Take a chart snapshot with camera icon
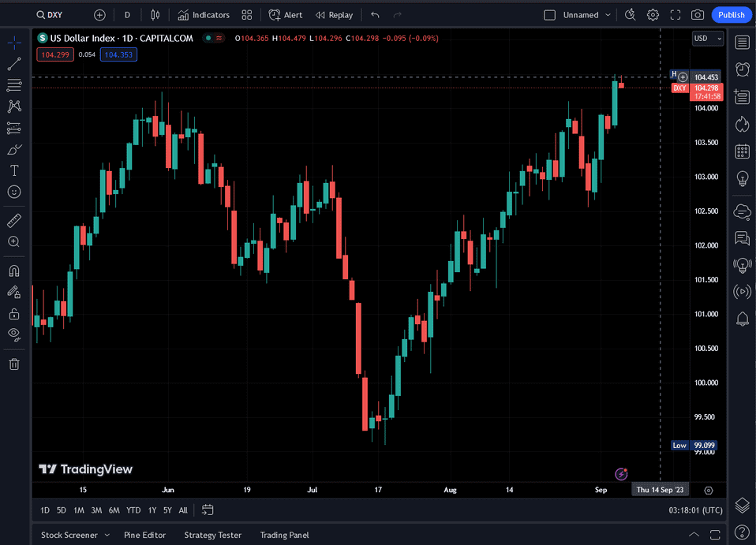 (698, 15)
